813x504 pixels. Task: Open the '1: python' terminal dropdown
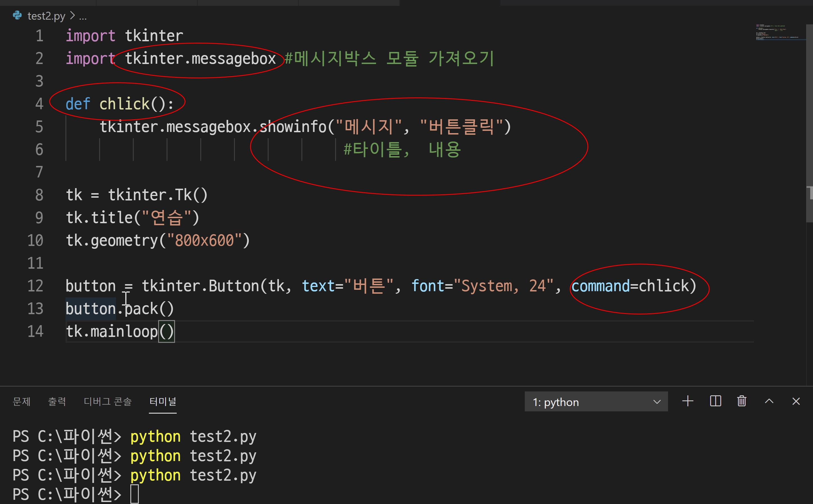[x=596, y=402]
